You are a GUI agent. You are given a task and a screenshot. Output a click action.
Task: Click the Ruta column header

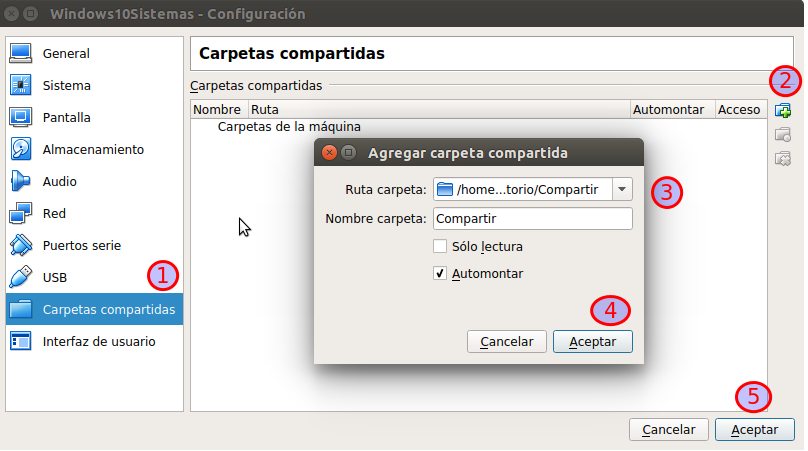439,109
